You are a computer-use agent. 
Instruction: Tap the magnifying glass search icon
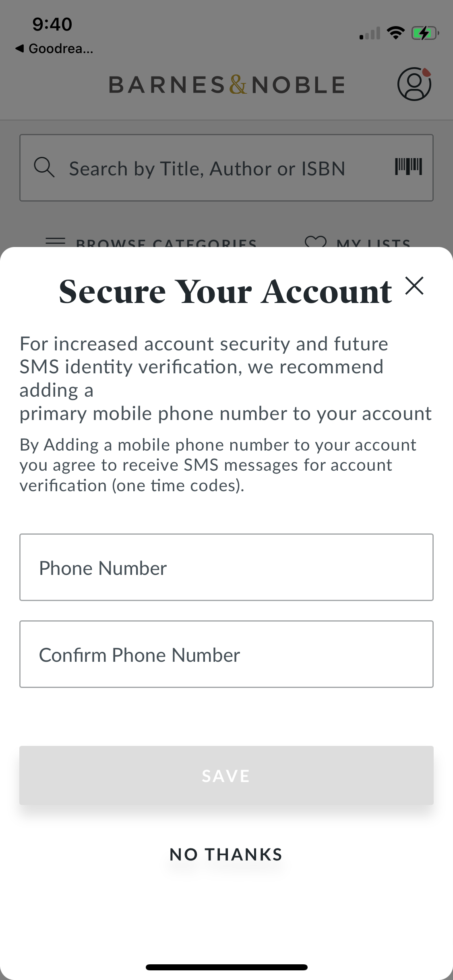coord(44,167)
